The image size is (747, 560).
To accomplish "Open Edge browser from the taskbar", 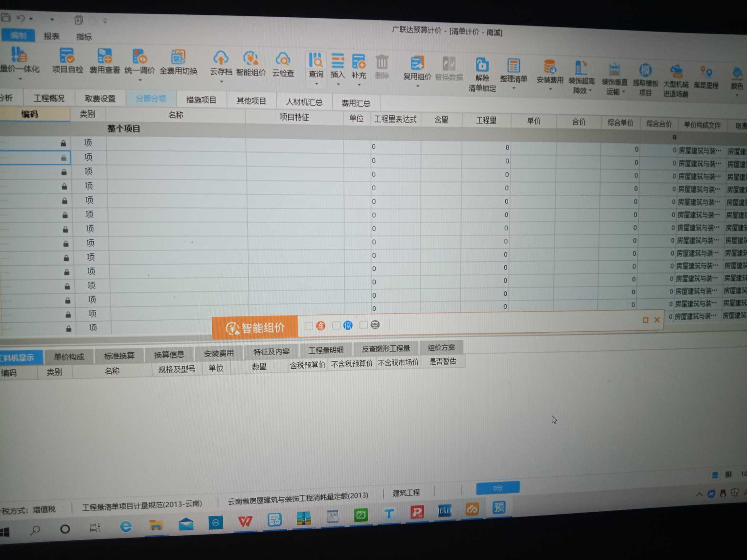I will click(x=126, y=526).
